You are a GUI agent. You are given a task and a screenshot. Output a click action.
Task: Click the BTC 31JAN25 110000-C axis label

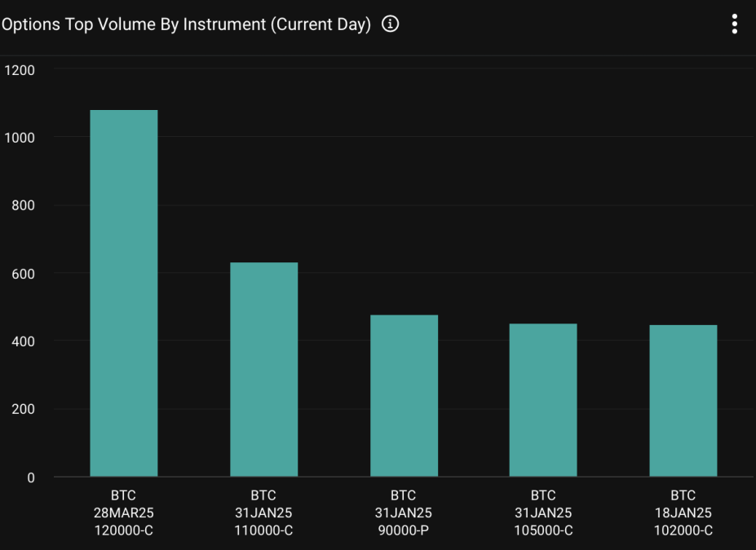pos(263,513)
